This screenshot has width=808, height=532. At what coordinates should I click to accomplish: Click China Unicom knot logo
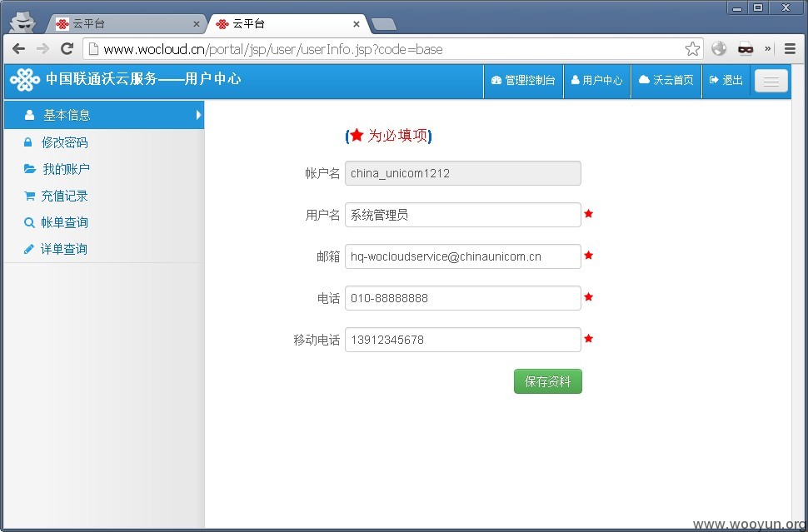pyautogui.click(x=25, y=80)
